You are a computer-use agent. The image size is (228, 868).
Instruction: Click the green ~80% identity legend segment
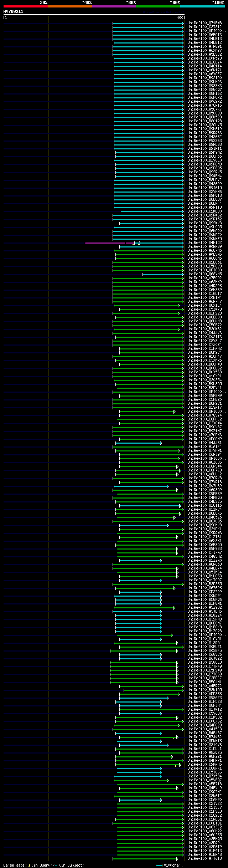coord(158,6)
